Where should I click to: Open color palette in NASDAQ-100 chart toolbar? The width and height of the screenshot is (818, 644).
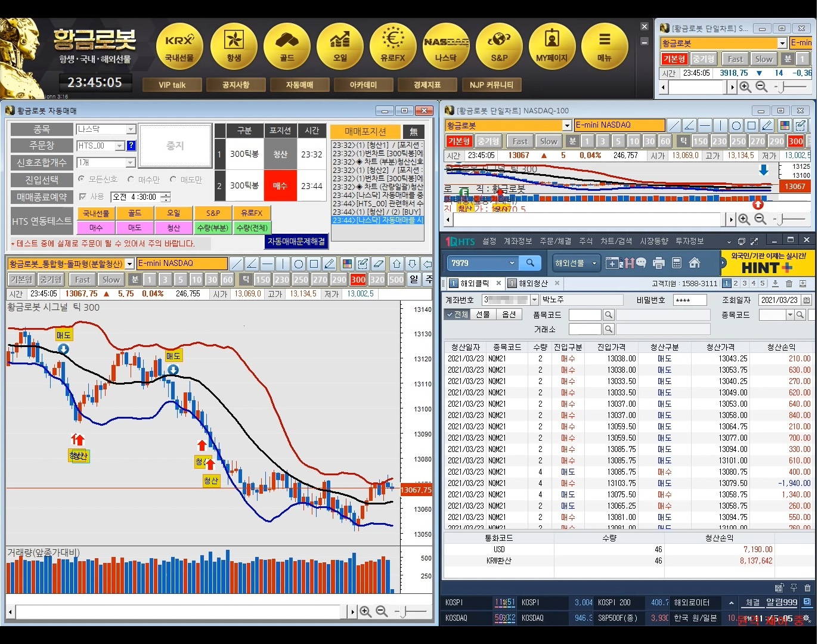click(x=785, y=125)
